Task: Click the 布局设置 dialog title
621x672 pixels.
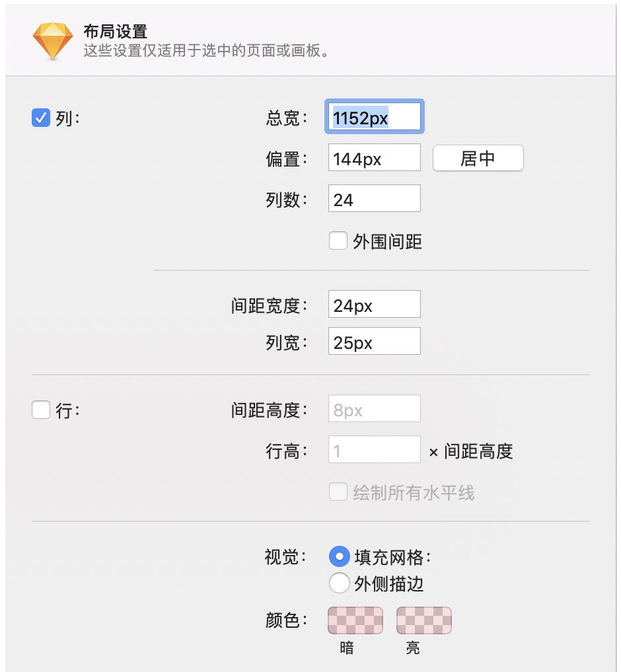Action: point(116,32)
